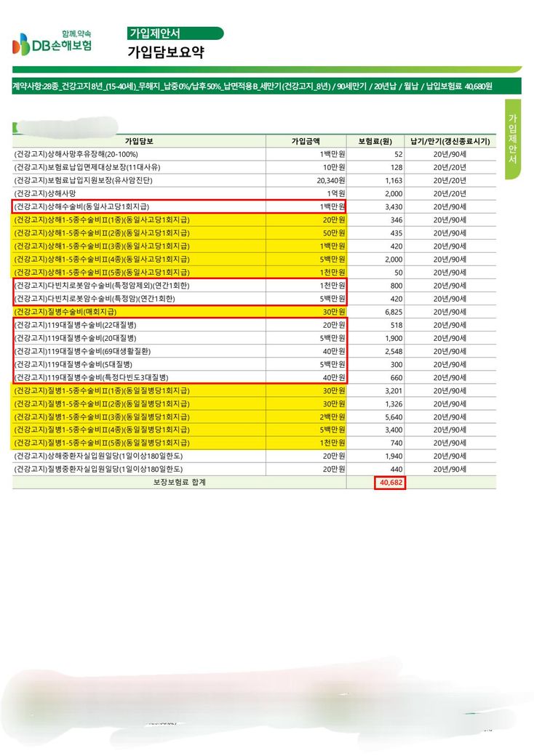Select the 가입담보 column header

coord(139,141)
